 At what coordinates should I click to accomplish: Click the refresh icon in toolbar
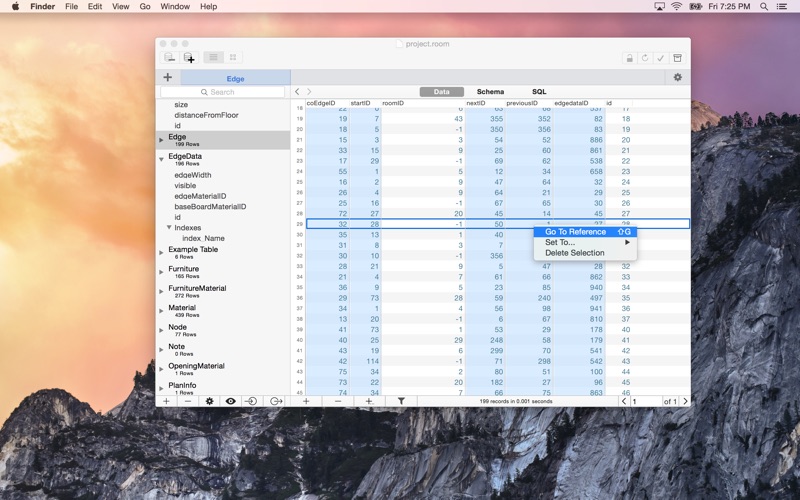point(645,58)
